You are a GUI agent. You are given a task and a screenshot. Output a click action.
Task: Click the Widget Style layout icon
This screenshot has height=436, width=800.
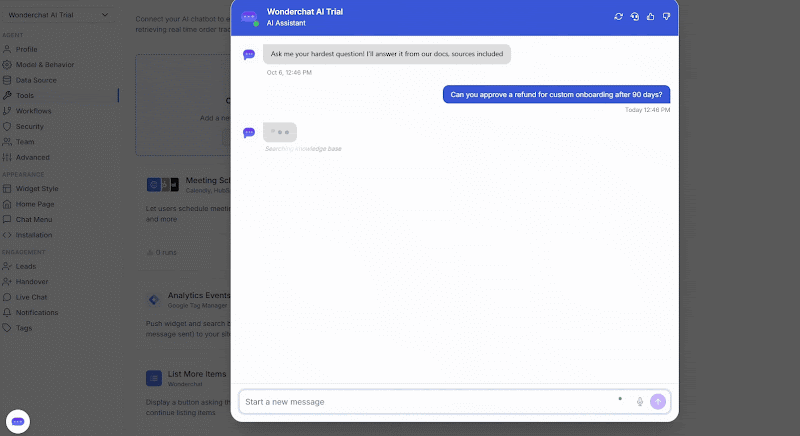[7, 189]
